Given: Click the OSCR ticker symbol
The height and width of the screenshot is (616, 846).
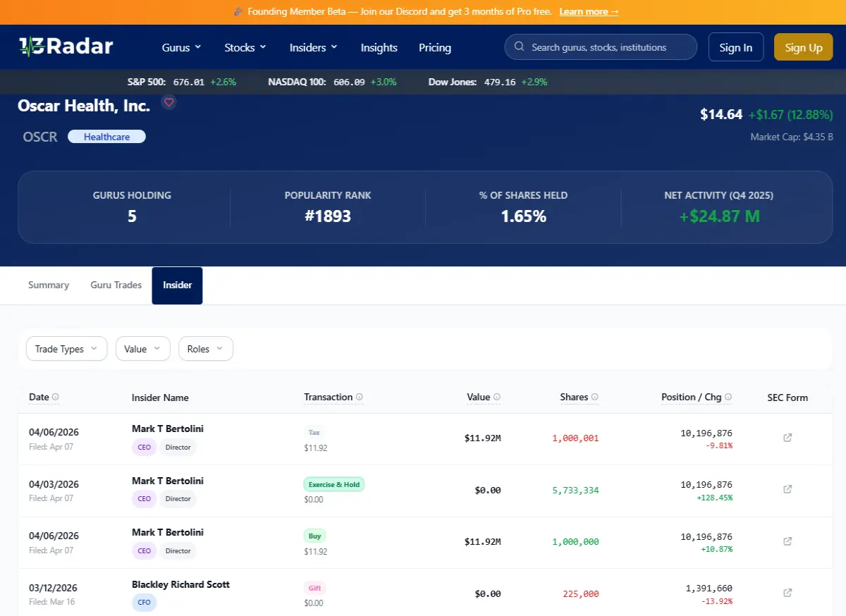Looking at the screenshot, I should click(x=40, y=137).
